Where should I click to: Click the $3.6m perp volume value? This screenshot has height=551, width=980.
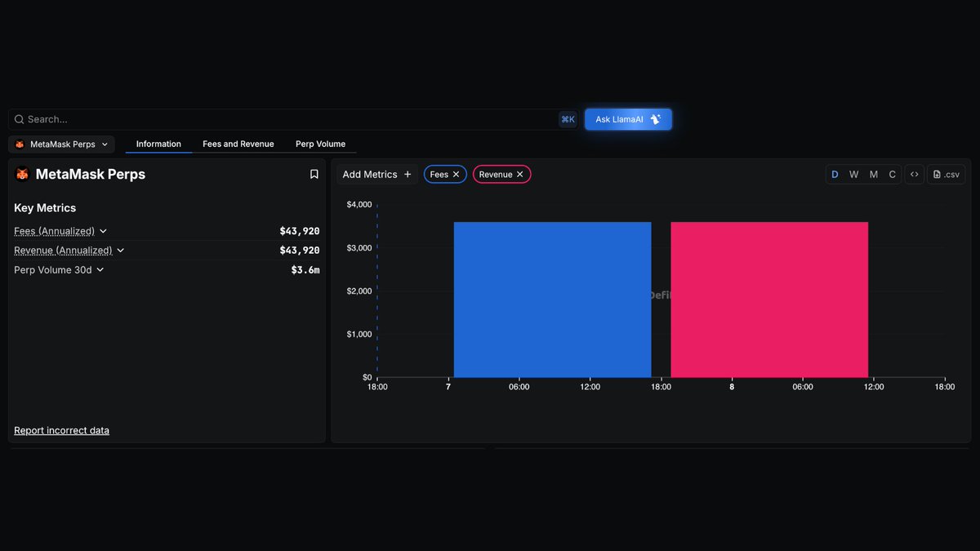[305, 270]
